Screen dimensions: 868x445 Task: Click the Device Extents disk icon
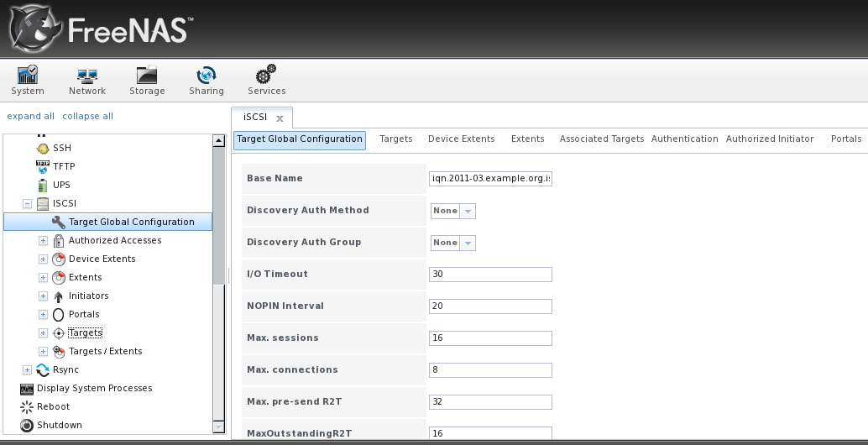point(59,259)
